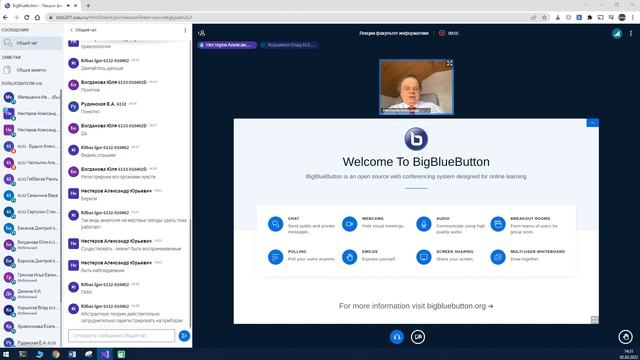Screen dimensions: 640x360
Task: Select the Нестеров Александр talking indicator pill
Action: tap(227, 45)
